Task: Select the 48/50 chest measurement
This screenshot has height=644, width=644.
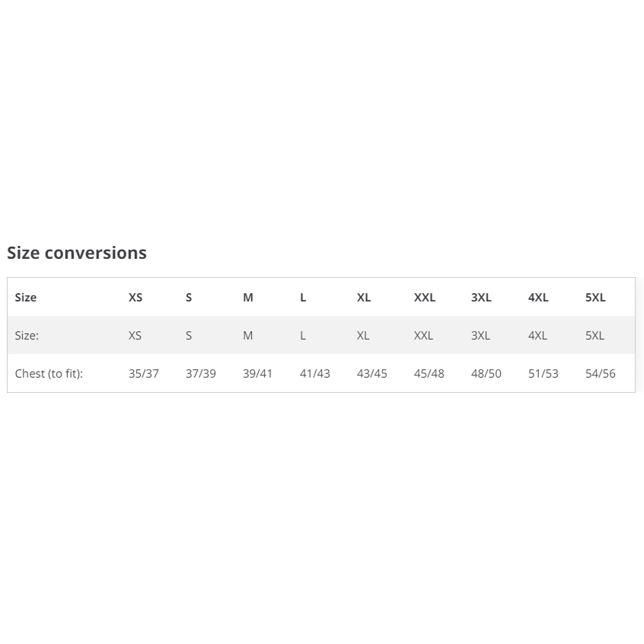Action: coord(486,373)
